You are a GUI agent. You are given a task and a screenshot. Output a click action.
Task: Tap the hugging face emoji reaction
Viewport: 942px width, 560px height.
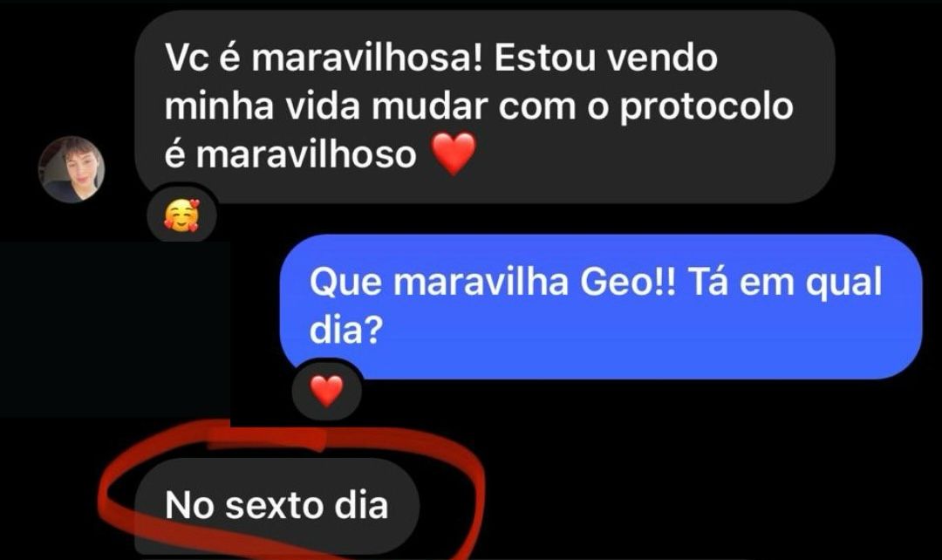click(x=181, y=216)
